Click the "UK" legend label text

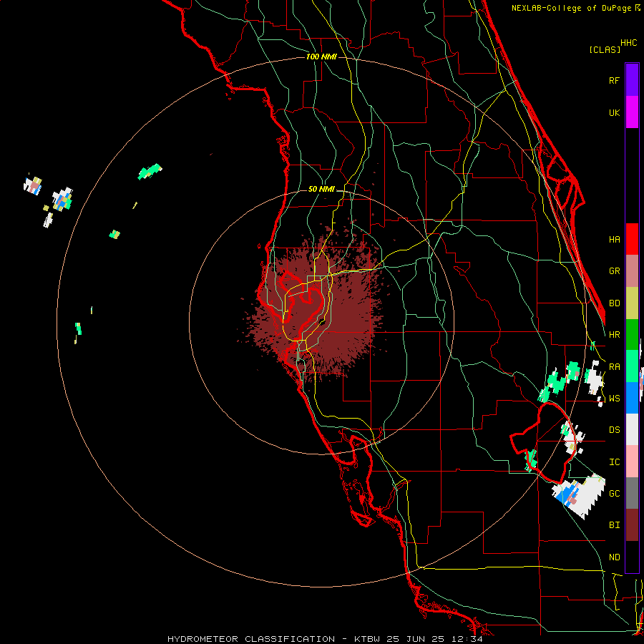click(614, 113)
